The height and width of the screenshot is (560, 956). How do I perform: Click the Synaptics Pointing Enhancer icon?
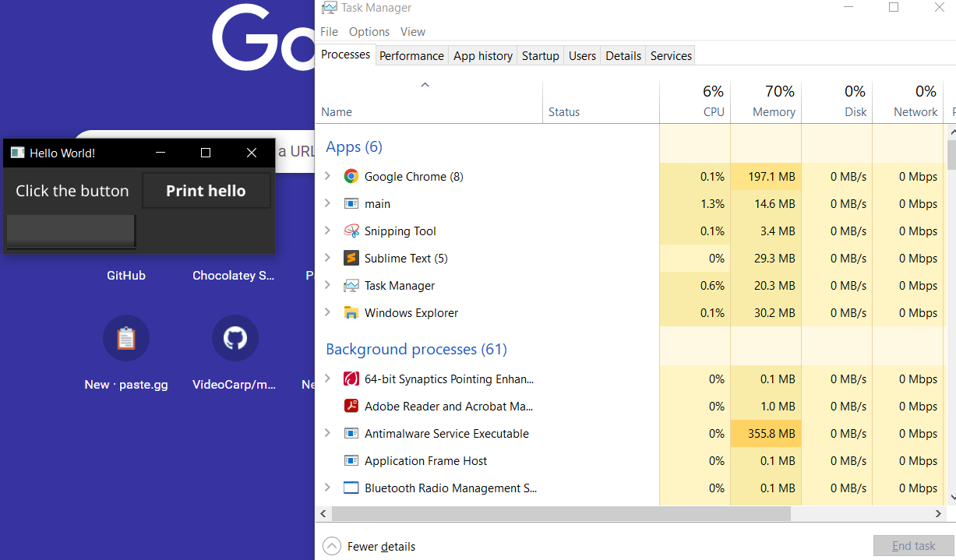point(351,379)
